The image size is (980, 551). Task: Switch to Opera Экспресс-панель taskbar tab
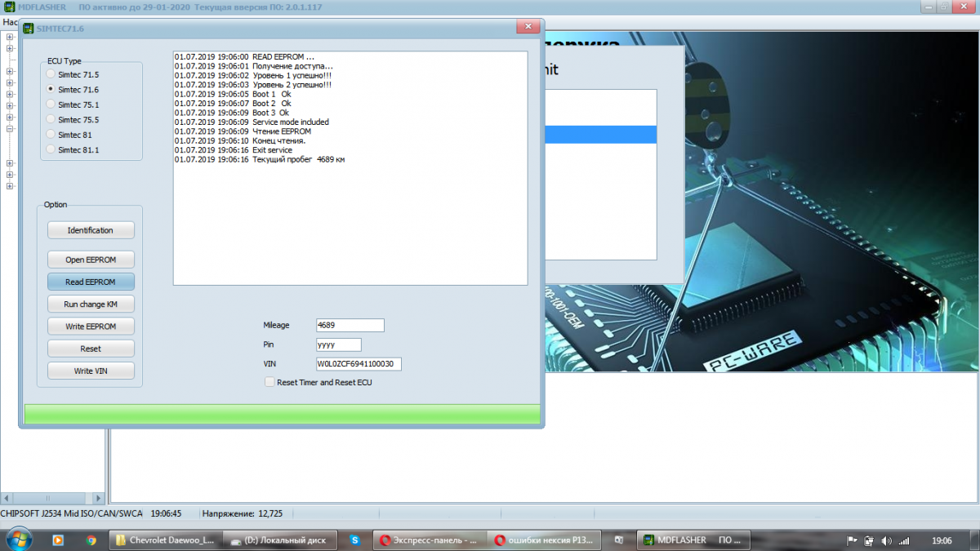tap(430, 540)
